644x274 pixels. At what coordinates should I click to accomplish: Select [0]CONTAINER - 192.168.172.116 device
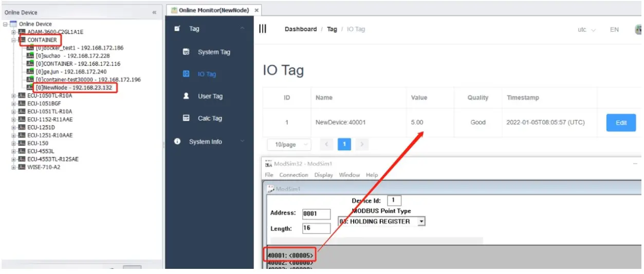[78, 64]
